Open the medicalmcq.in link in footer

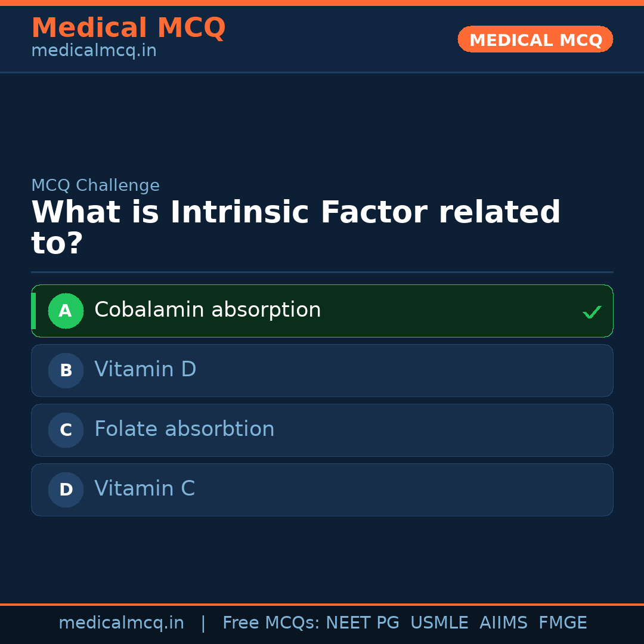click(x=121, y=623)
